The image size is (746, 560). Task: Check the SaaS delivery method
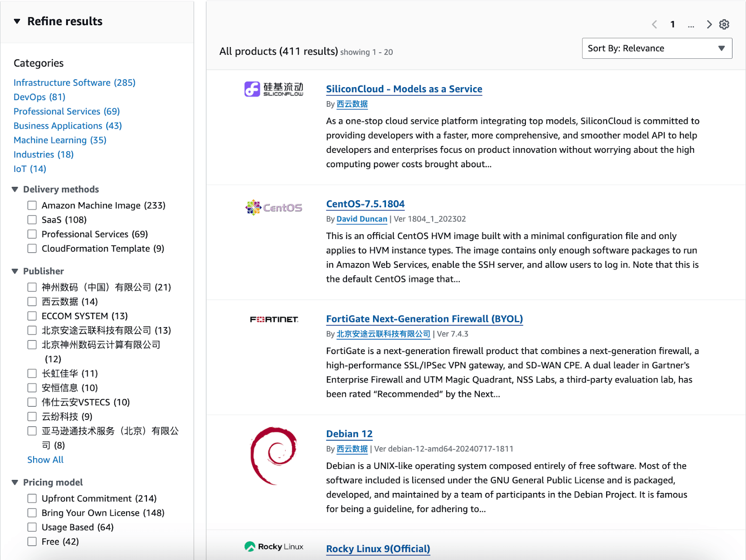[32, 220]
